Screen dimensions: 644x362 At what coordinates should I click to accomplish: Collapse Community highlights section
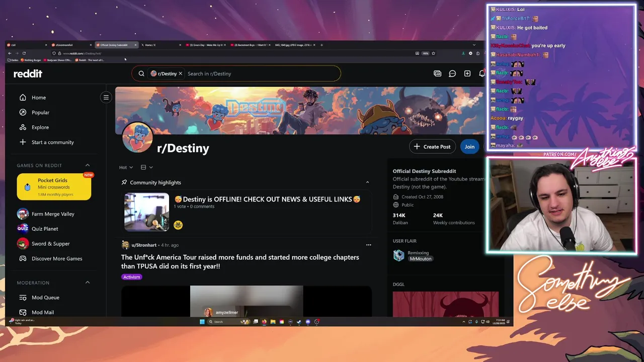point(367,183)
